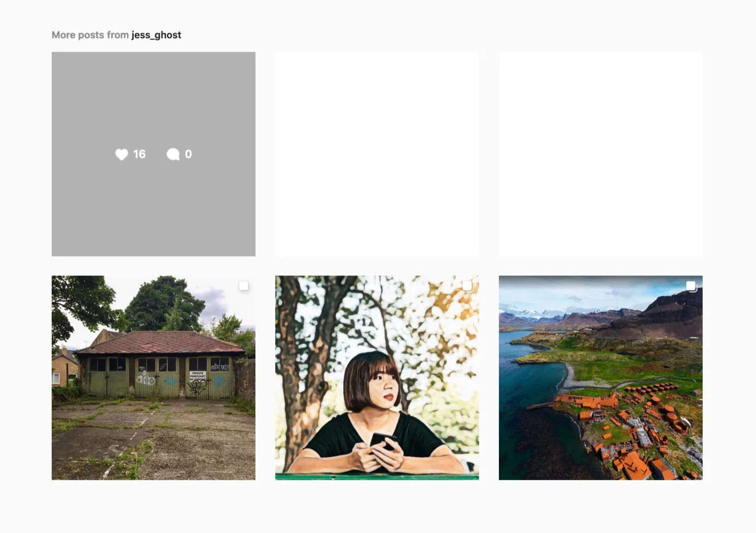The width and height of the screenshot is (756, 533).
Task: Open the aerial coastal village photo post
Action: click(x=601, y=378)
